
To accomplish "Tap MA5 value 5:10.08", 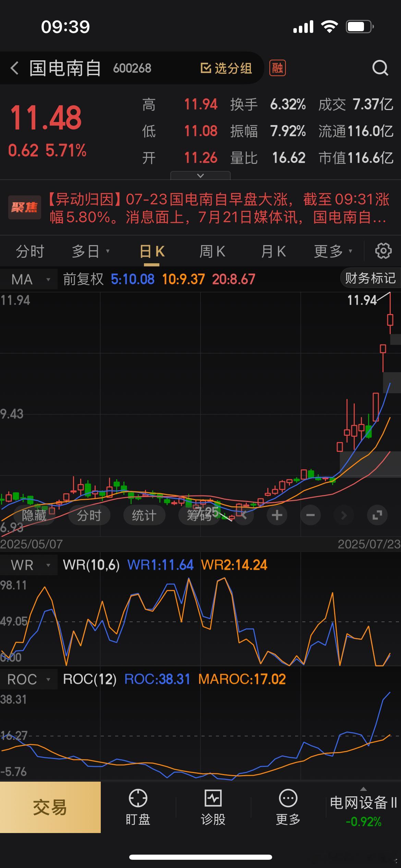I will (133, 279).
